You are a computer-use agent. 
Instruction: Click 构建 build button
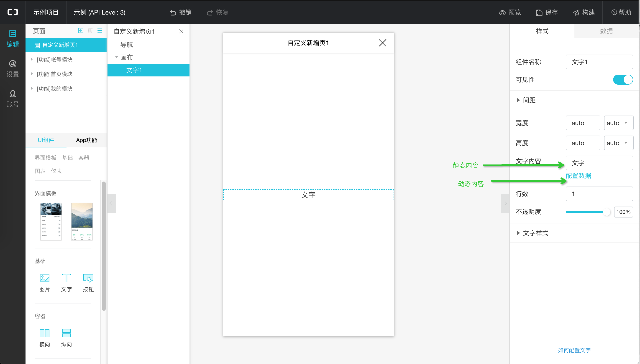tap(584, 12)
